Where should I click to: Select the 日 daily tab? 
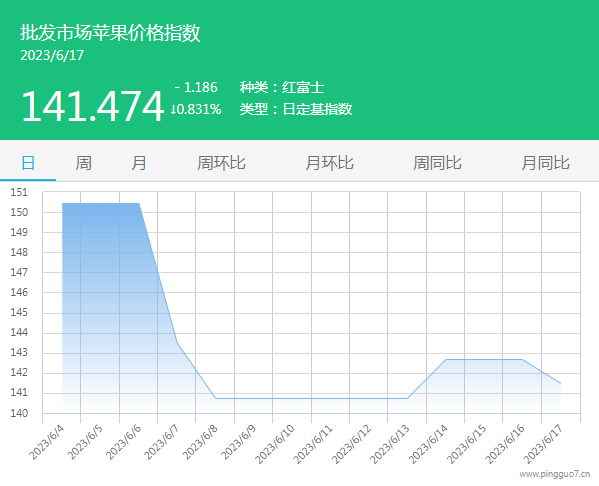(x=28, y=163)
